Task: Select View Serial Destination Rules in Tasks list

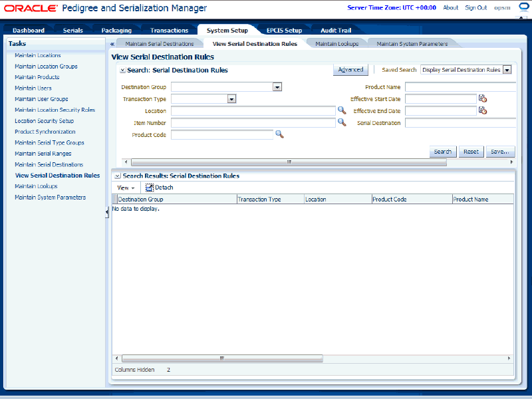Action: 57,176
